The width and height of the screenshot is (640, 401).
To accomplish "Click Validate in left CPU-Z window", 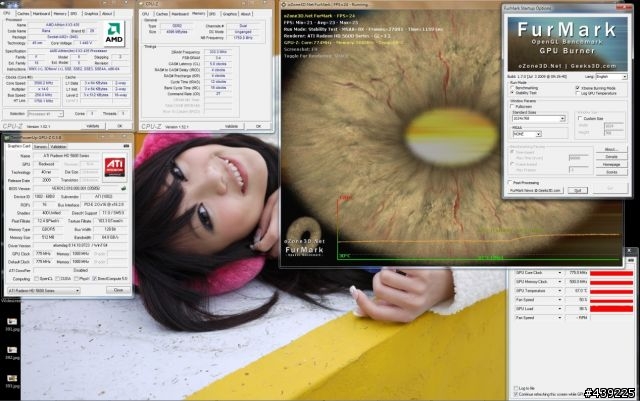I will tap(93, 126).
